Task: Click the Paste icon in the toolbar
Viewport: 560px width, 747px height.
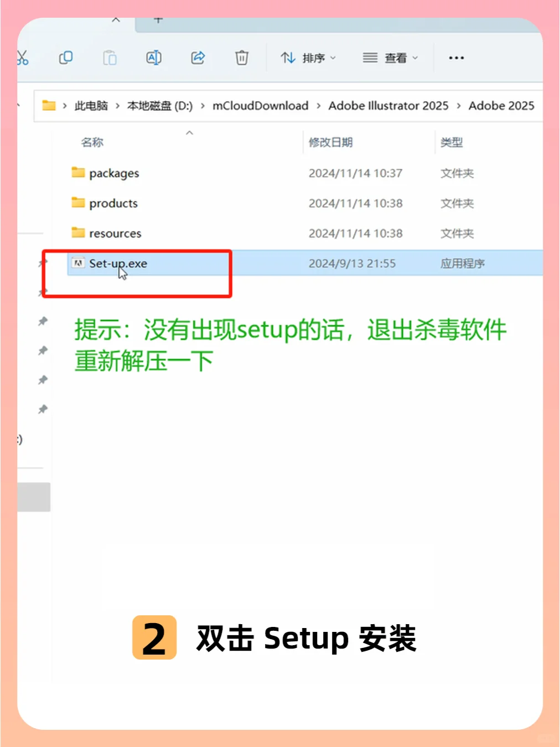Action: coord(110,58)
